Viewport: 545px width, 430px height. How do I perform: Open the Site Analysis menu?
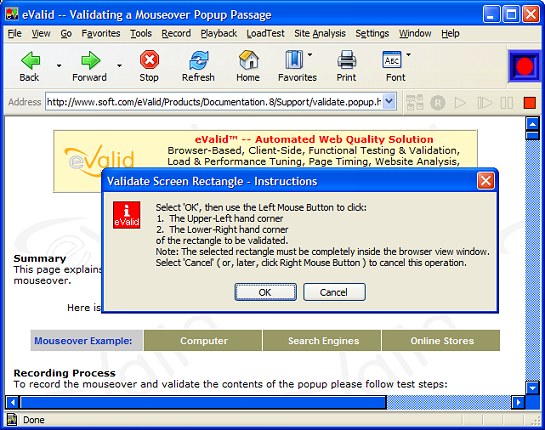pos(320,33)
